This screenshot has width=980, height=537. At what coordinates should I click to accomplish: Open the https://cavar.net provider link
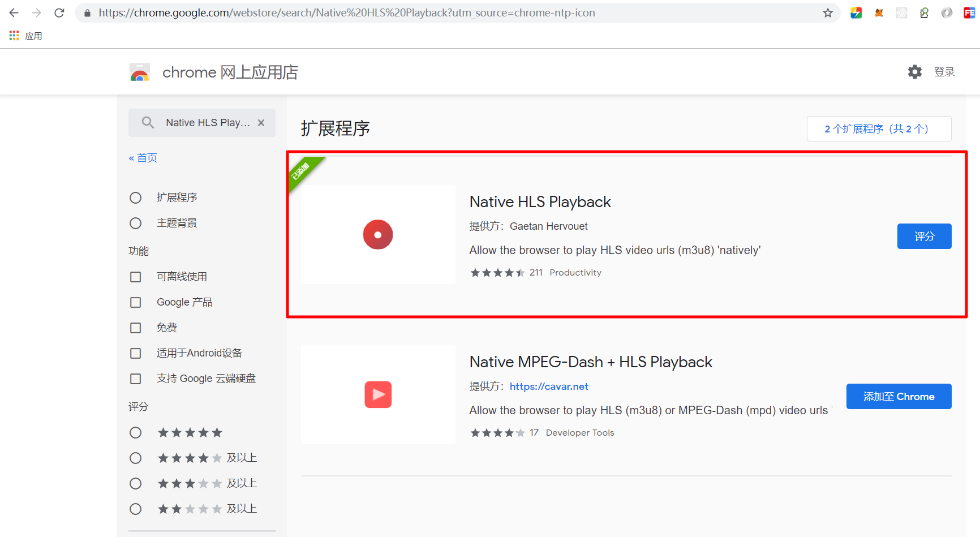(549, 386)
